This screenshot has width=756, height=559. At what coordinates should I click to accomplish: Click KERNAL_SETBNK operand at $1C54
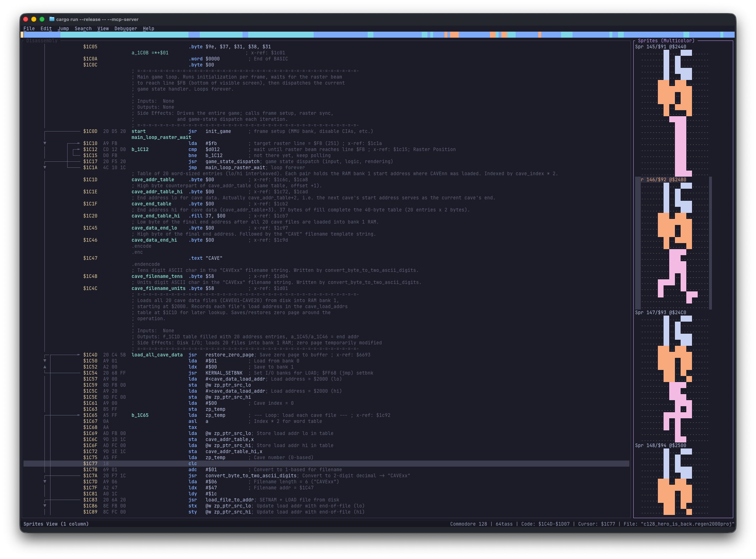point(224,373)
